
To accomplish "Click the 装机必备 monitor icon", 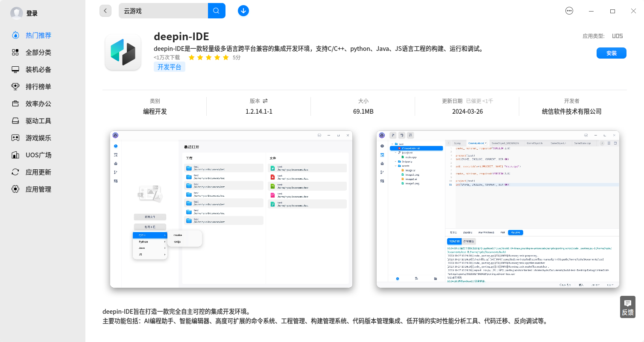I will pyautogui.click(x=15, y=69).
